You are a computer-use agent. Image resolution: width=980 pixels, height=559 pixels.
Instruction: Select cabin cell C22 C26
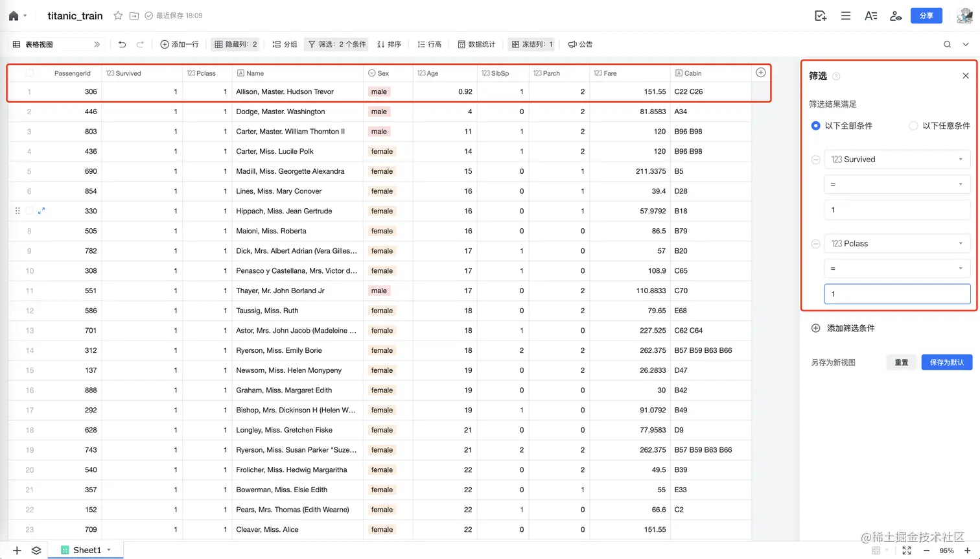(x=711, y=91)
